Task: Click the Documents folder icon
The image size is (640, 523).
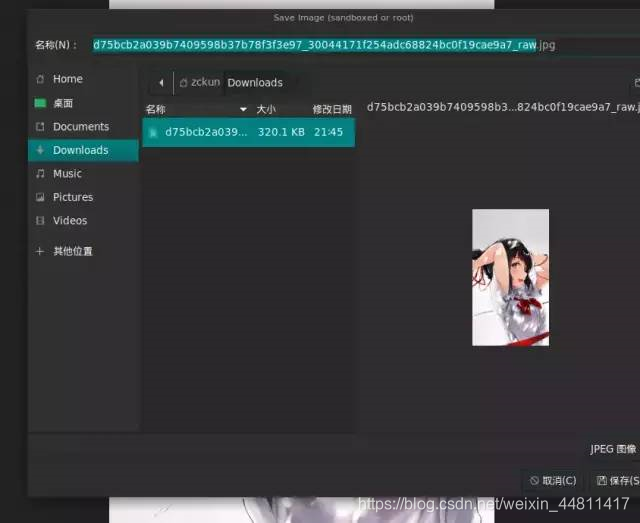Action: 40,127
